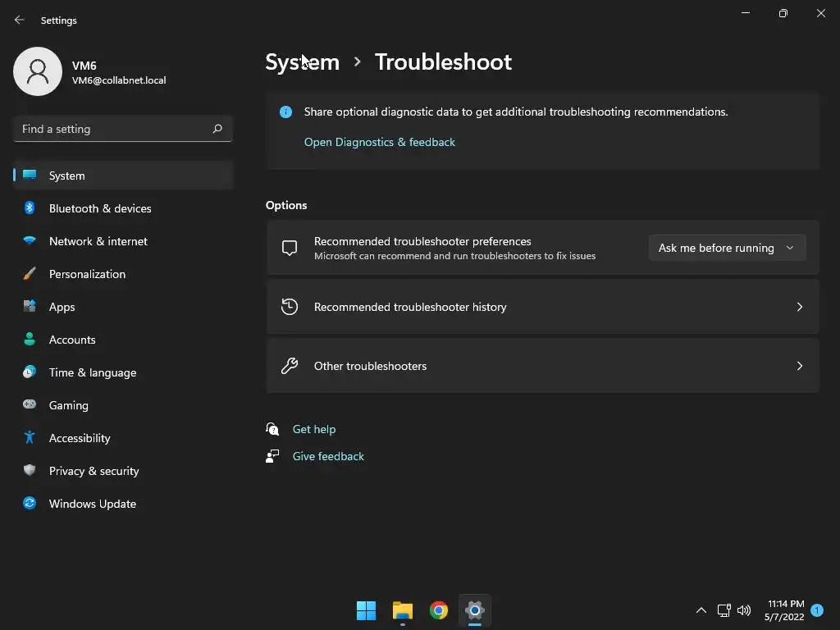
Task: Click the Get help link
Action: (314, 428)
